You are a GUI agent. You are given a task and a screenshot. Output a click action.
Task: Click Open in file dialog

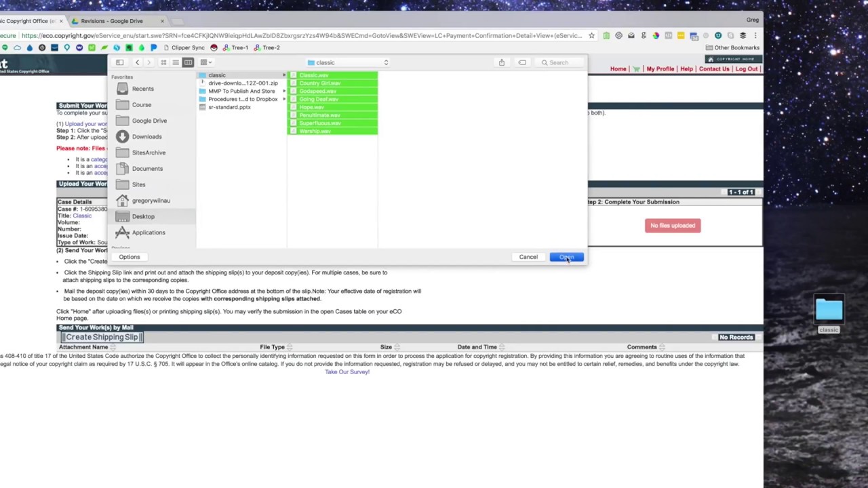(x=566, y=257)
